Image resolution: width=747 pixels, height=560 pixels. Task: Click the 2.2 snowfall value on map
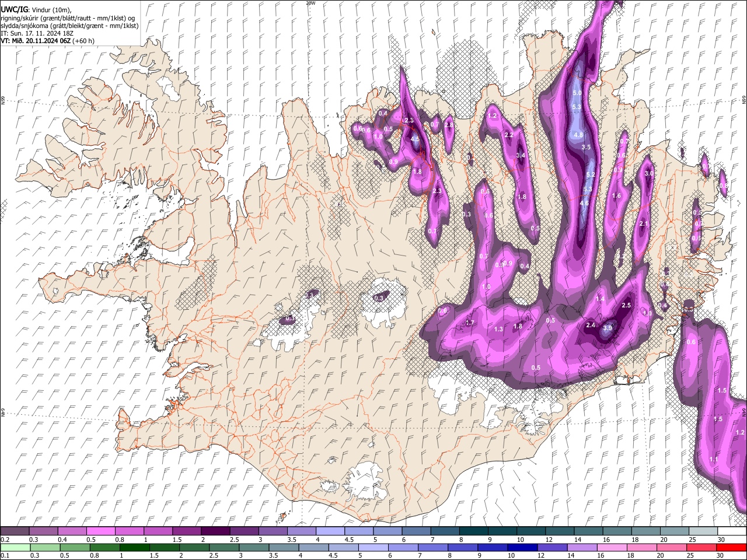click(508, 135)
